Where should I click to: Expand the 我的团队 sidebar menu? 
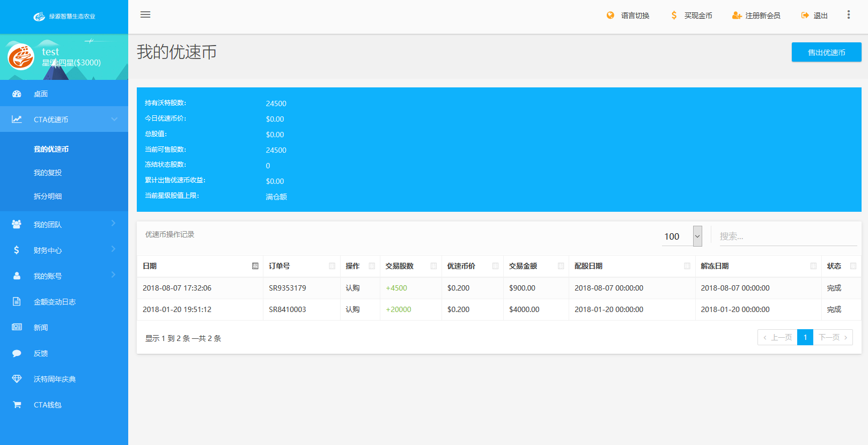[64, 225]
